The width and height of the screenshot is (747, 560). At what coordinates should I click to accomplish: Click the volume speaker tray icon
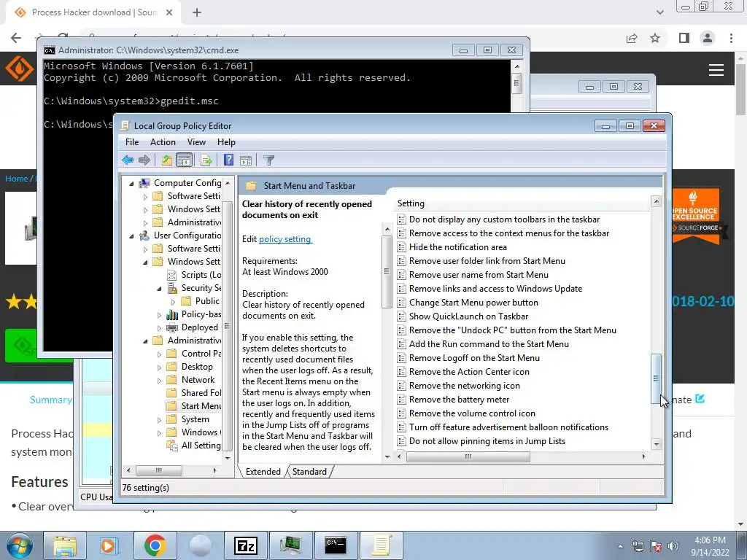coord(673,546)
